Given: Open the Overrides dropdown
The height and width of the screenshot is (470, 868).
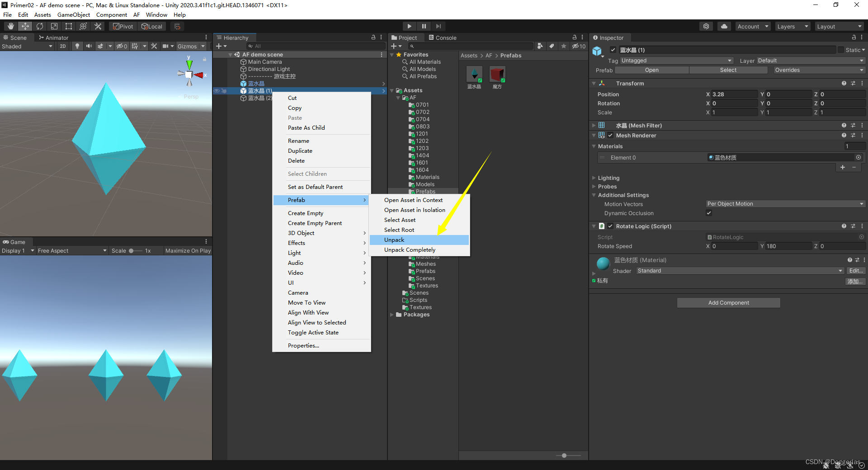Looking at the screenshot, I should [819, 70].
